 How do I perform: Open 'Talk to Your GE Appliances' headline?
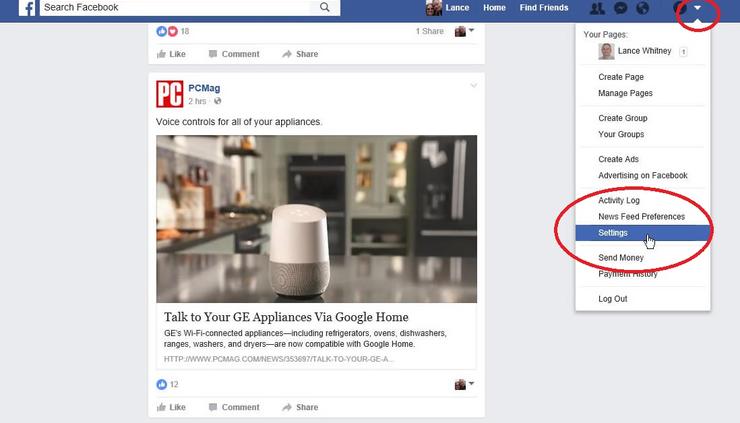(286, 317)
